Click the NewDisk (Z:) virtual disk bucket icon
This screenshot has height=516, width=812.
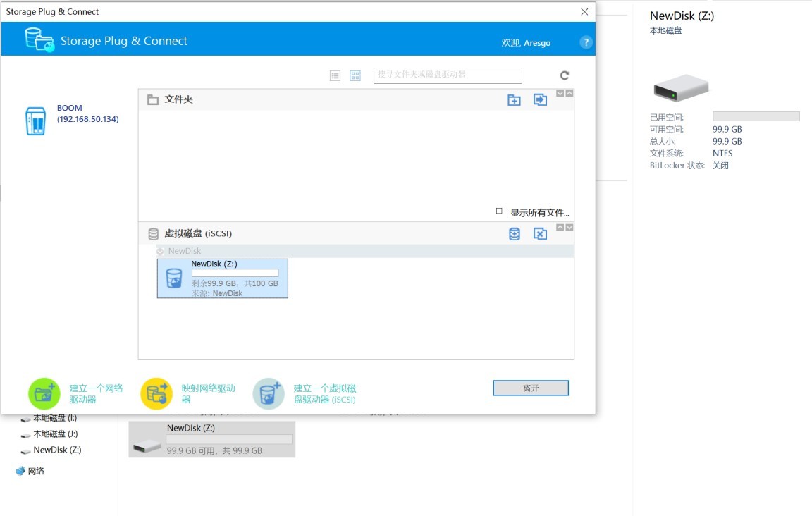(x=174, y=278)
